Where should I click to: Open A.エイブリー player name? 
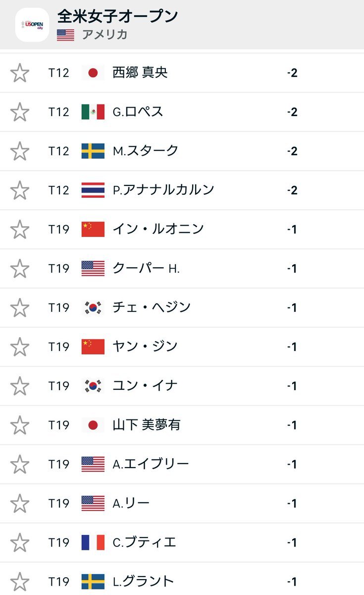pos(151,464)
